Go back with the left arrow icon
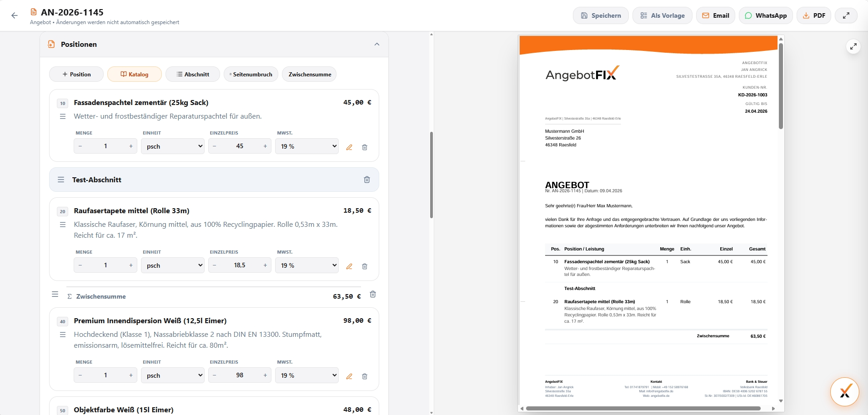Image resolution: width=868 pixels, height=415 pixels. 15,15
